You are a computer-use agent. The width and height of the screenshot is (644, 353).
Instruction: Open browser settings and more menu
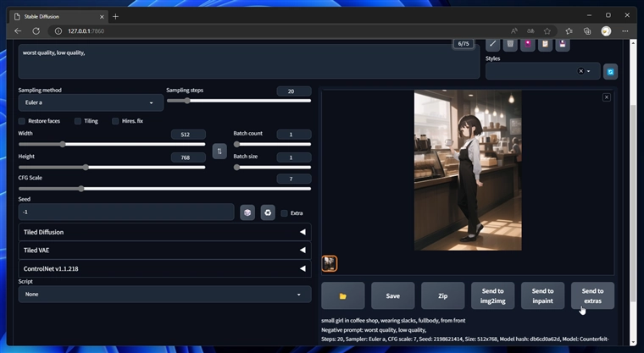click(625, 31)
